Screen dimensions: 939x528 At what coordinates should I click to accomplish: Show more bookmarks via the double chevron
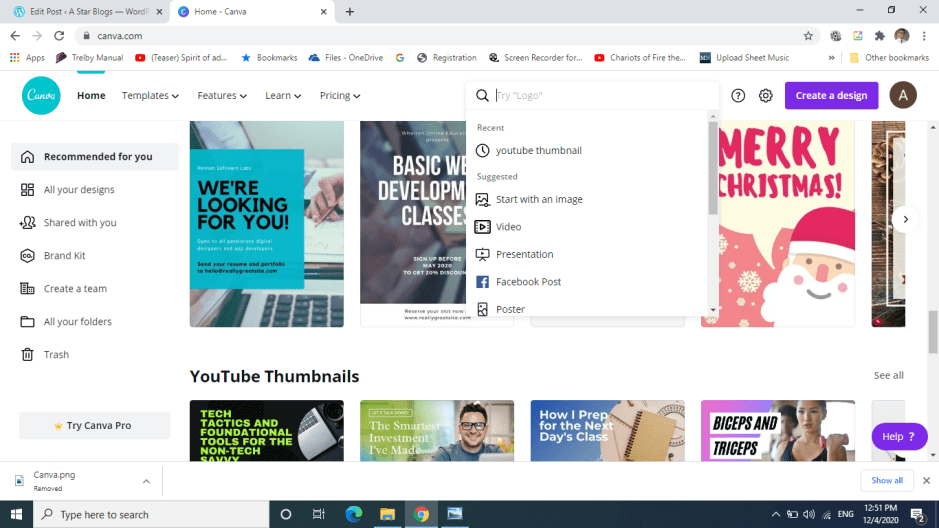[x=831, y=58]
